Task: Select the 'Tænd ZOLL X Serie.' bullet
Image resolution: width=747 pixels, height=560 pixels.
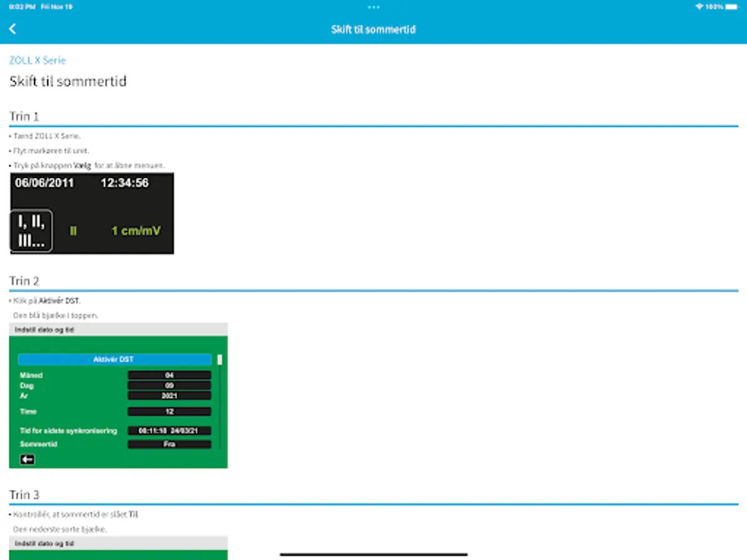Action: tap(45, 136)
